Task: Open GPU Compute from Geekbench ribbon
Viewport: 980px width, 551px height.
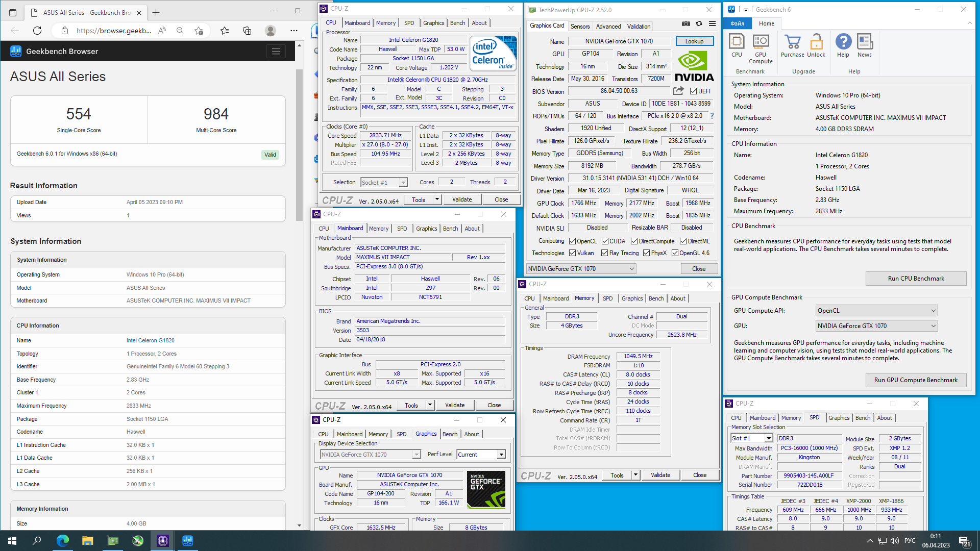Action: click(761, 48)
